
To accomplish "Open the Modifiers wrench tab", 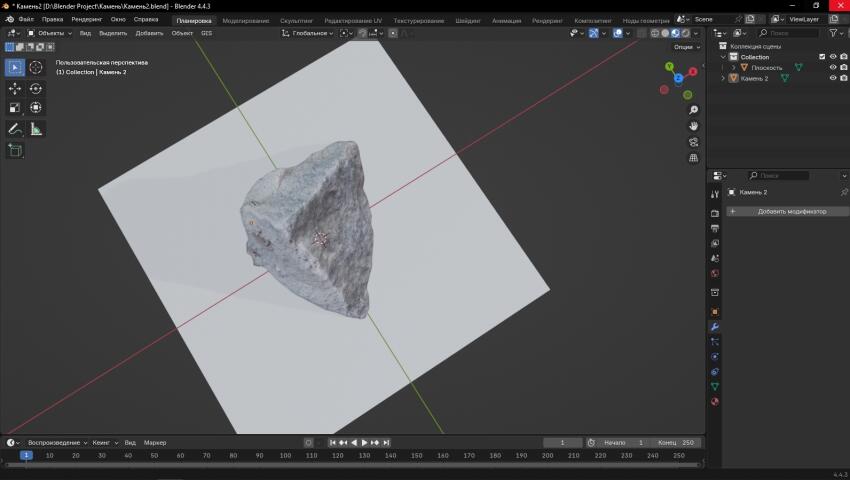I will (714, 327).
